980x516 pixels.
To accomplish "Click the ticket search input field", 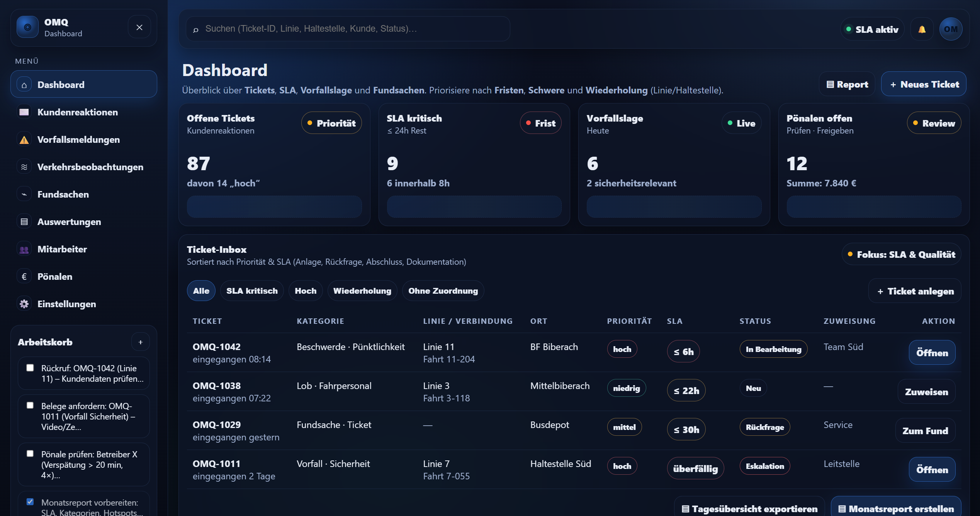I will tap(348, 28).
